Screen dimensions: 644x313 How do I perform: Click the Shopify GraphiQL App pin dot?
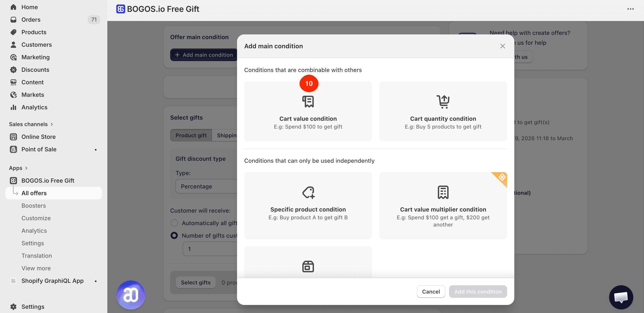[96, 281]
